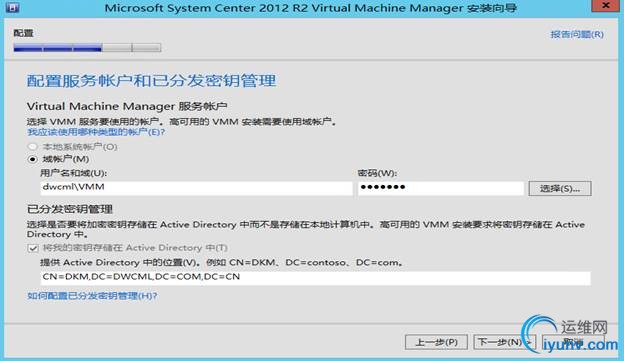Select the 本地系统帐户(O) radio button
Image resolution: width=624 pixels, height=361 pixels.
coord(33,147)
